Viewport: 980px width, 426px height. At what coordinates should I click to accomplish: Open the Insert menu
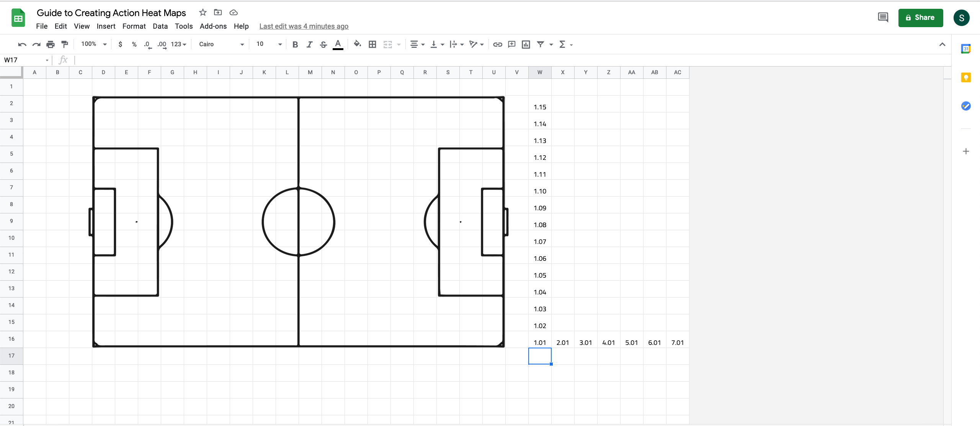tap(106, 26)
